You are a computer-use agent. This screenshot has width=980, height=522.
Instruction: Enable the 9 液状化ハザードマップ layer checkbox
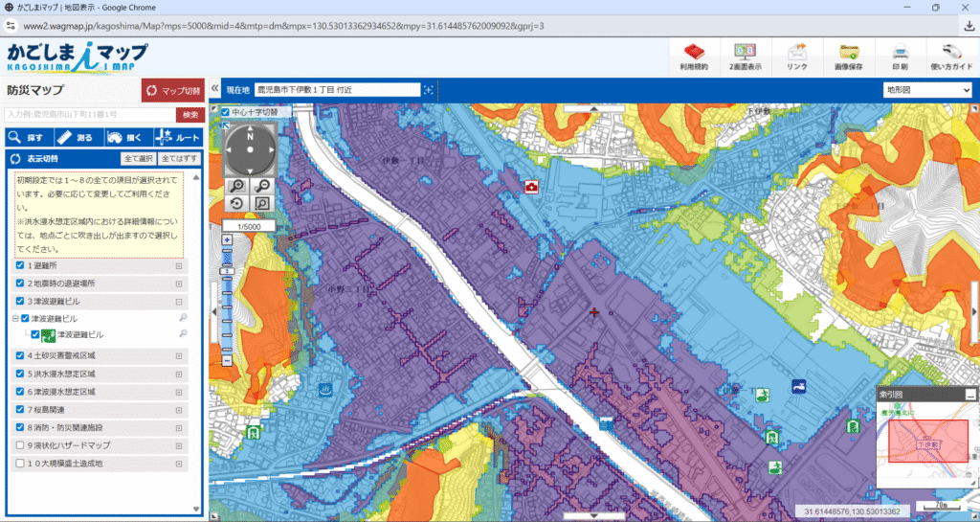(x=20, y=445)
